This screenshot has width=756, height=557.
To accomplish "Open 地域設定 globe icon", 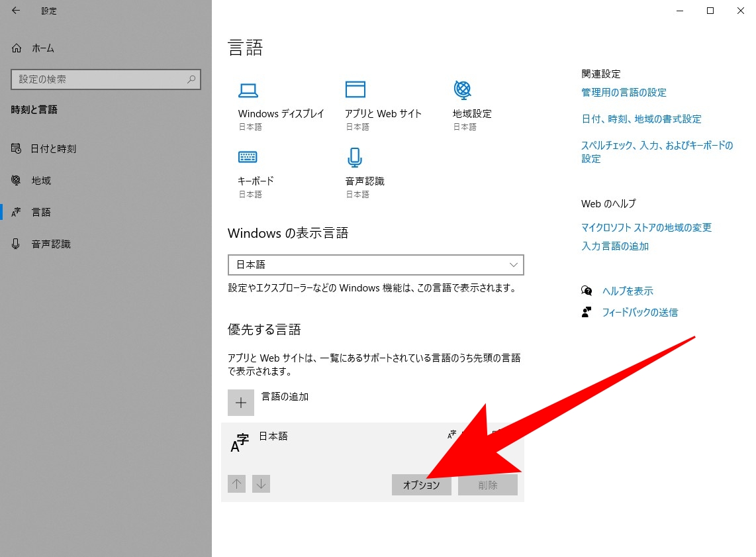I will pyautogui.click(x=462, y=89).
